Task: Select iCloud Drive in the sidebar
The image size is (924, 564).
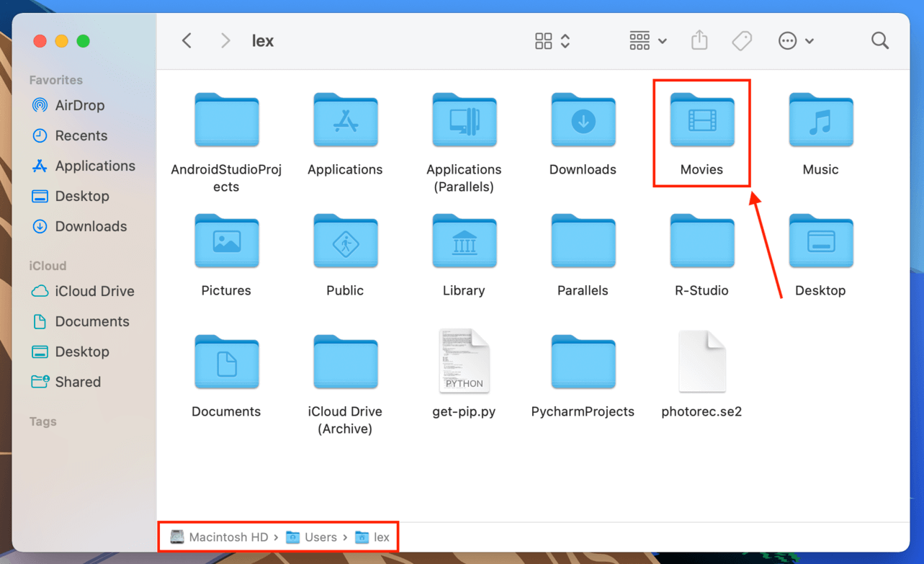Action: coord(84,291)
